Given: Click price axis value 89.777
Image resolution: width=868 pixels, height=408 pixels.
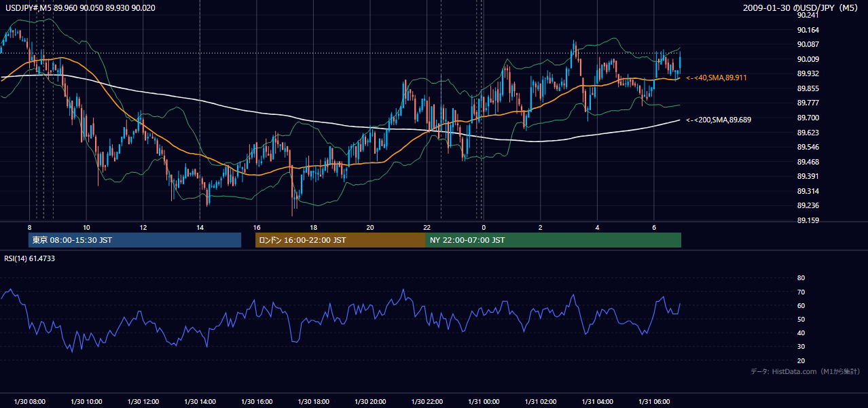Looking at the screenshot, I should point(808,103).
